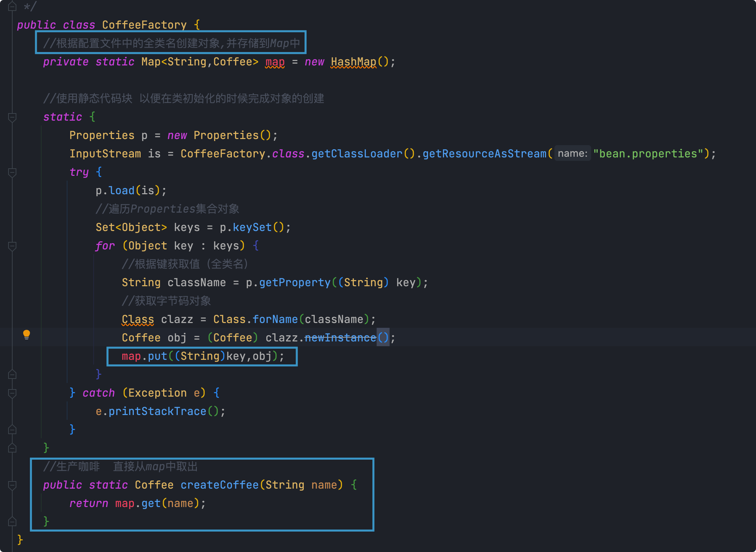
Task: Click the forName method call
Action: tap(275, 319)
